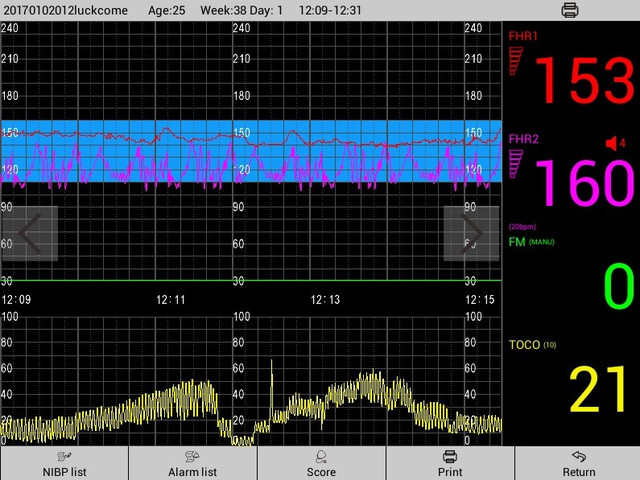The image size is (640, 480).
Task: Click the printer icon in the top bar
Action: (x=570, y=10)
